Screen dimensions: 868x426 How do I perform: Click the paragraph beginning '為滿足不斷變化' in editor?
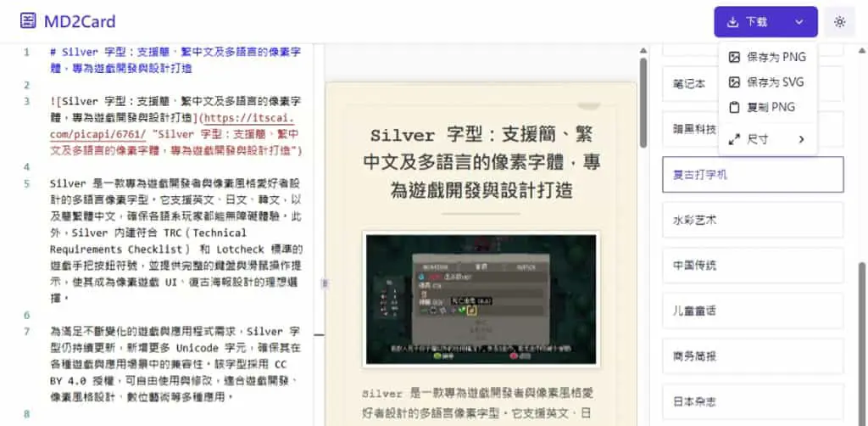click(175, 365)
